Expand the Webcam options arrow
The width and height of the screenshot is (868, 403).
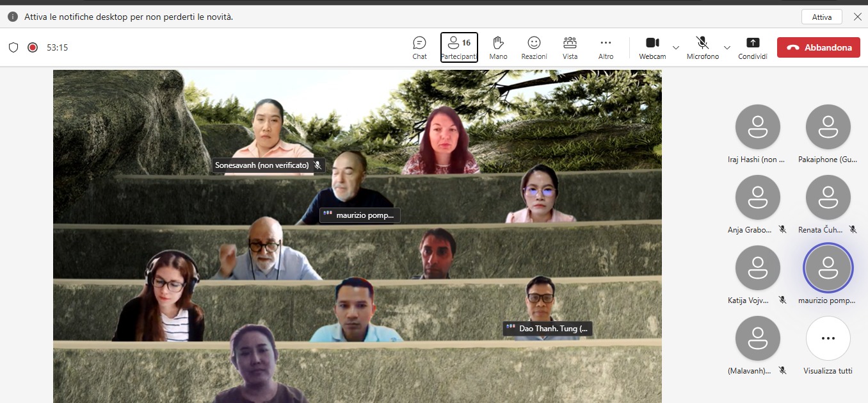click(x=675, y=47)
